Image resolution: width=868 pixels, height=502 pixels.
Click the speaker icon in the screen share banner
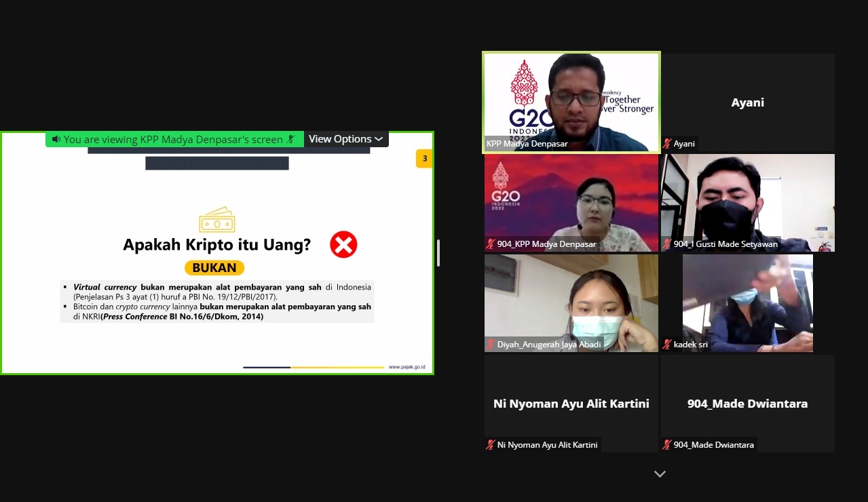[x=56, y=139]
